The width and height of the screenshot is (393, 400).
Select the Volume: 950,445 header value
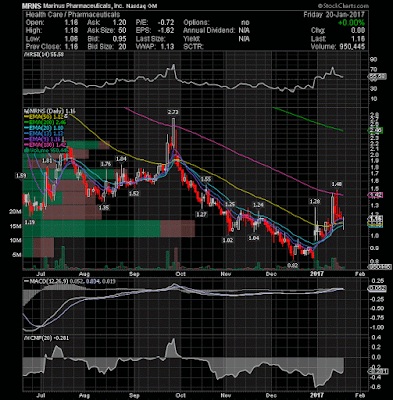coord(338,47)
